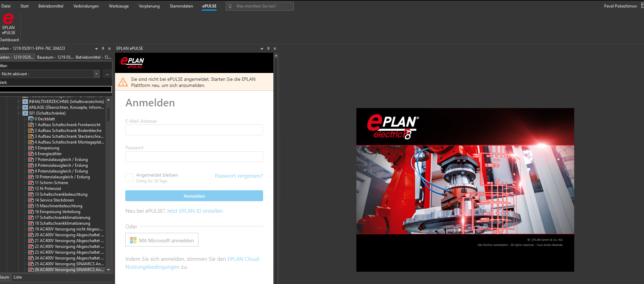This screenshot has width=644, height=284.
Task: Open the filter dropdown Nicht aktiviert
Action: coord(96,74)
